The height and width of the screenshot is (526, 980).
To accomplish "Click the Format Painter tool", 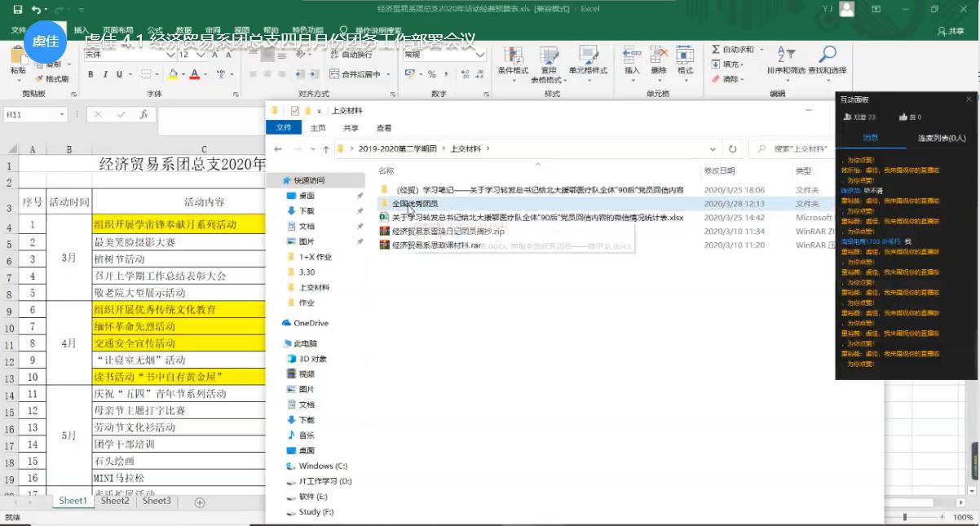I will coord(53,79).
